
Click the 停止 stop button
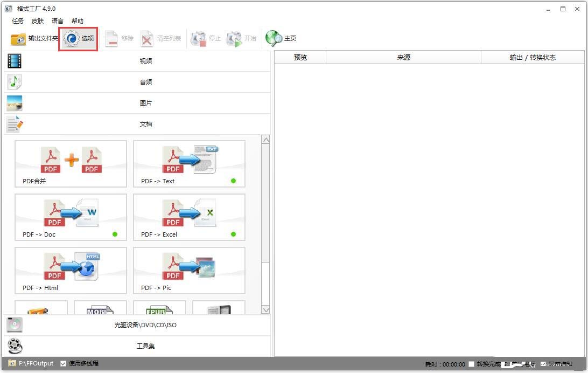206,39
